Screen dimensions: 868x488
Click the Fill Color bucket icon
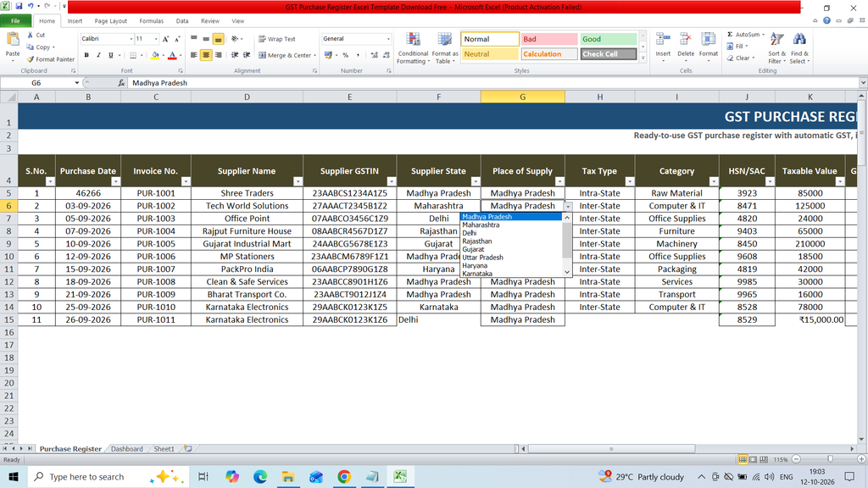point(155,55)
